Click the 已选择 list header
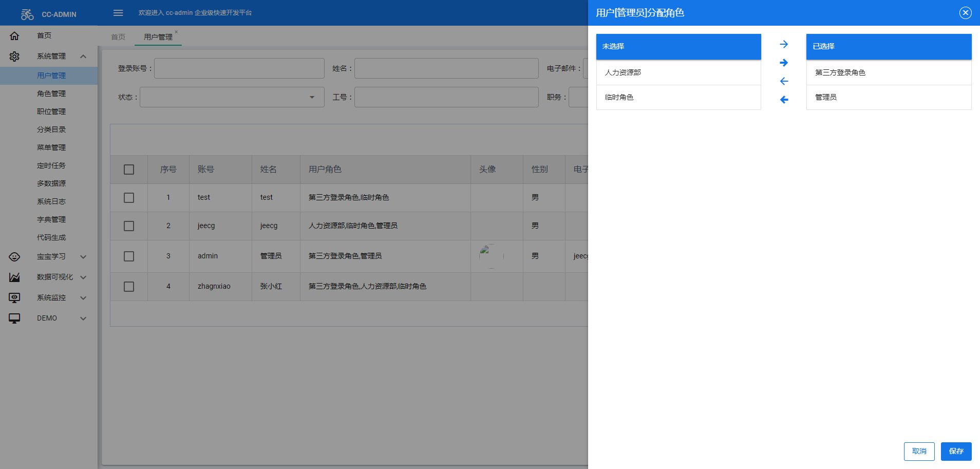The image size is (980, 469). pos(889,47)
